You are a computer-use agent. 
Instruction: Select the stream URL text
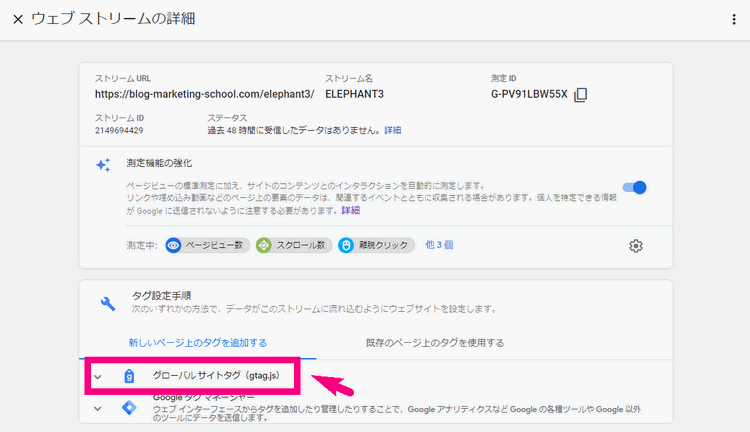(205, 94)
